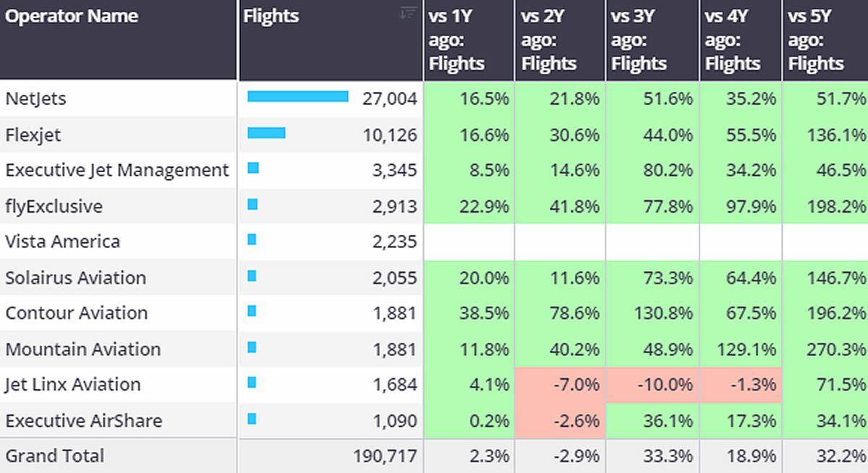The image size is (868, 473).
Task: Select the Flights column header label
Action: click(271, 15)
